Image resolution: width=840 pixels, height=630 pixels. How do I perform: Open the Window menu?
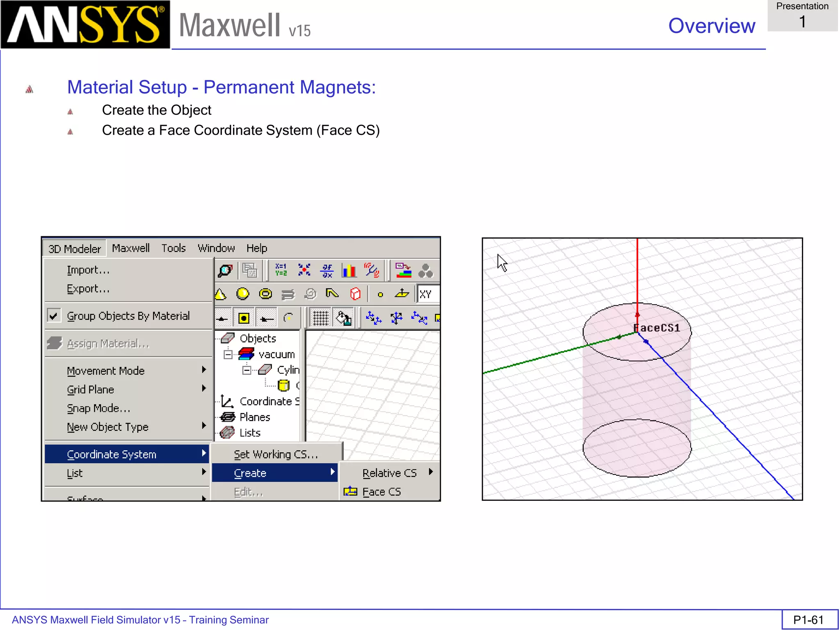tap(216, 248)
